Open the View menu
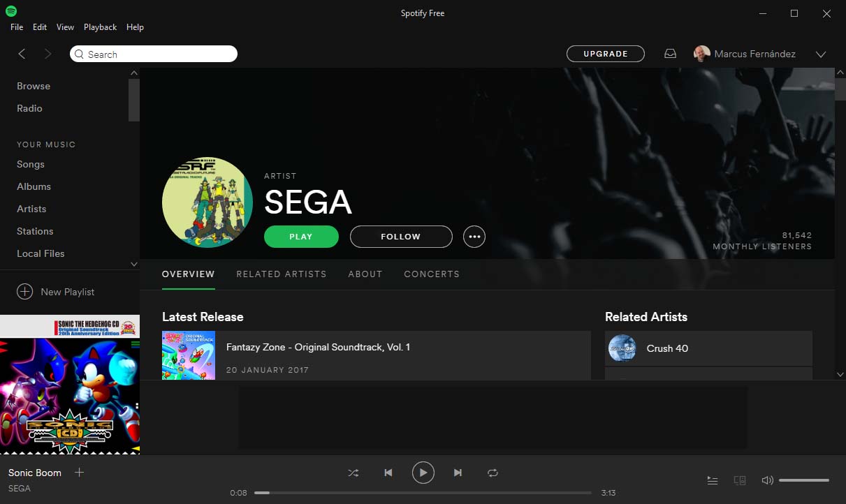 pos(65,27)
